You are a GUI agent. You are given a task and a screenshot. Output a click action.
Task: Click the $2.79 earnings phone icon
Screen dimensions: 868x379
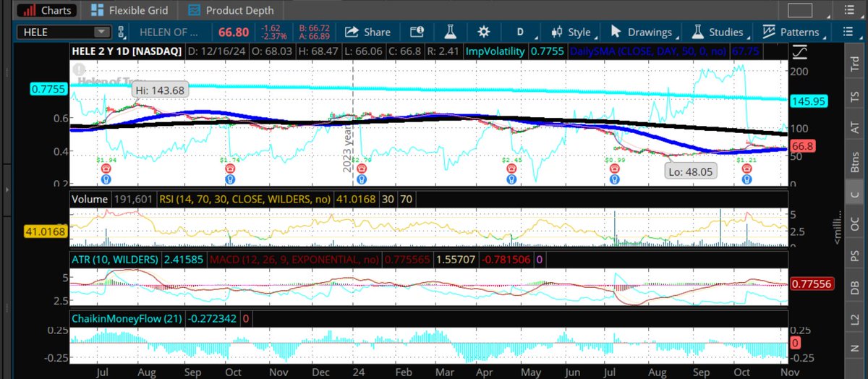pos(360,169)
